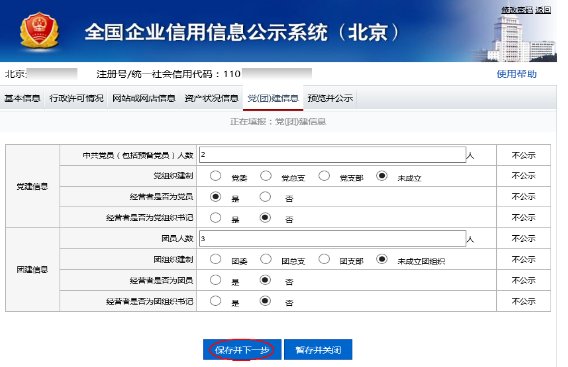The image size is (568, 367).
Task: Choose 团委 for 团组织建制
Action: coord(216,259)
